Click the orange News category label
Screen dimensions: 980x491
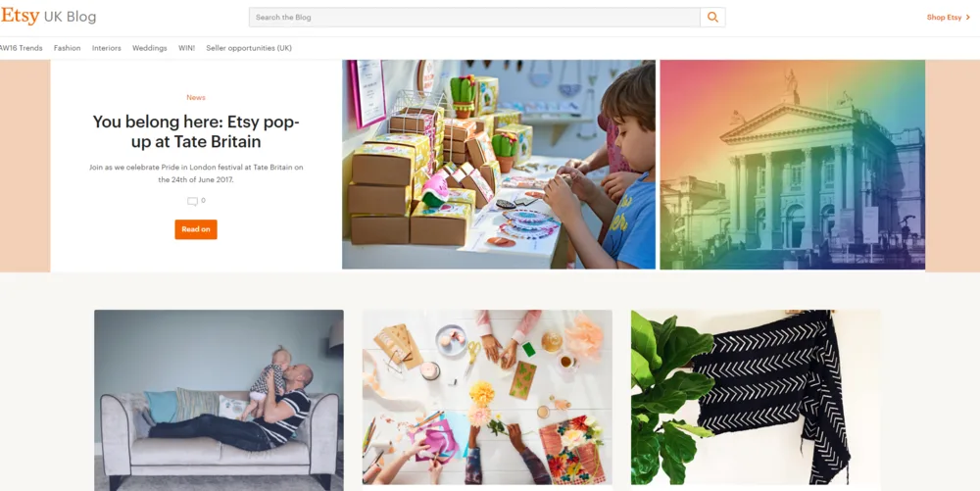pyautogui.click(x=196, y=97)
